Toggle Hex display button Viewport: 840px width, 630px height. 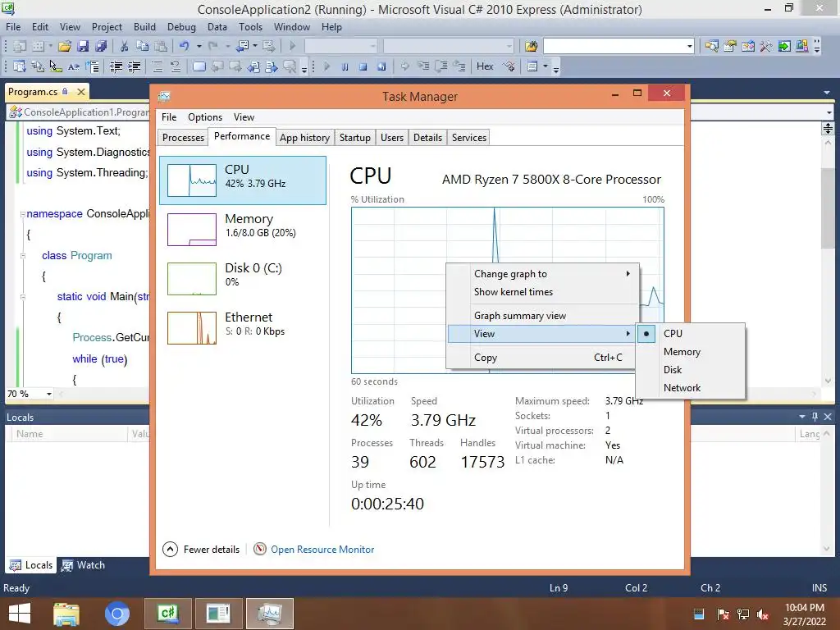coord(485,66)
